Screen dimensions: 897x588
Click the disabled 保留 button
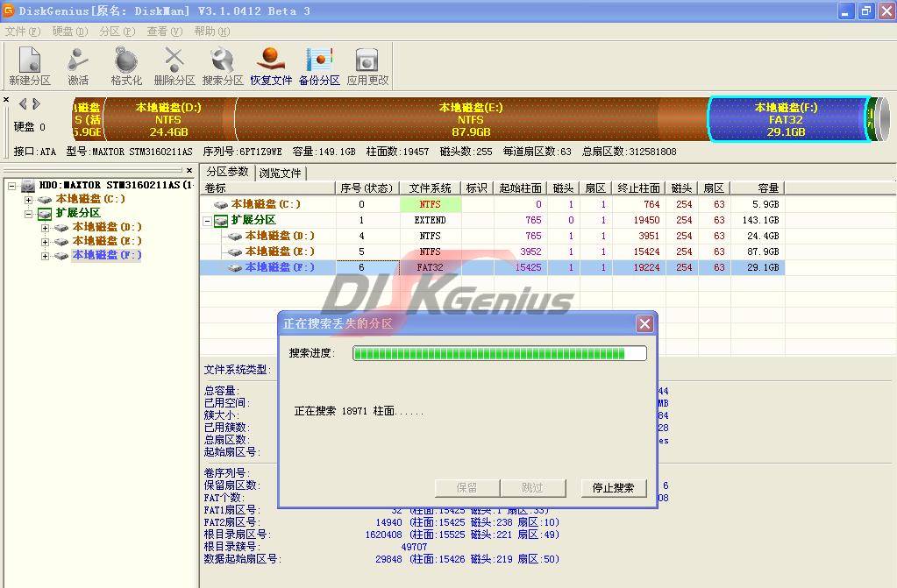pos(466,488)
